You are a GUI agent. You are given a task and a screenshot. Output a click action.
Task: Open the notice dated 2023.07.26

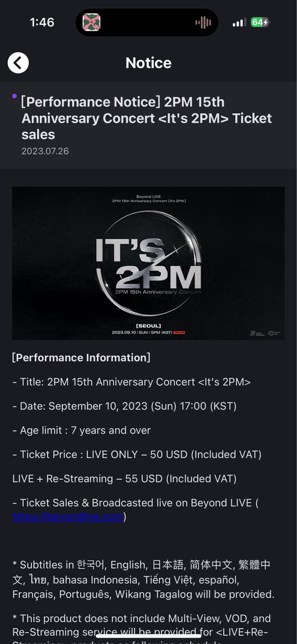pos(45,150)
